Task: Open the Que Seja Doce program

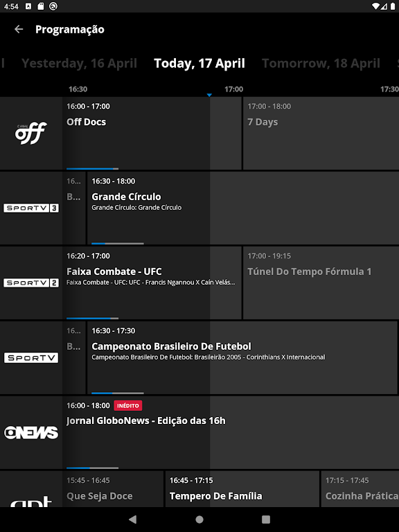Action: coord(113,489)
